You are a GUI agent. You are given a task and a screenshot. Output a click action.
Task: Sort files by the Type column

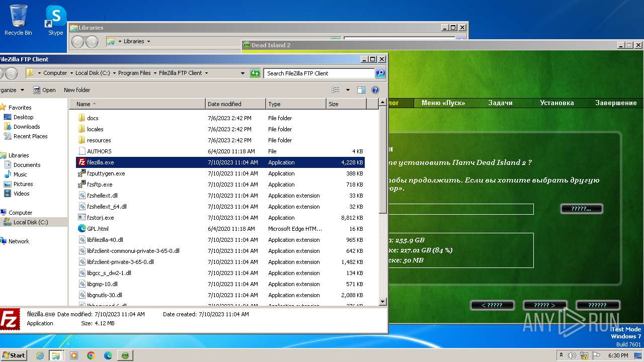(x=296, y=104)
